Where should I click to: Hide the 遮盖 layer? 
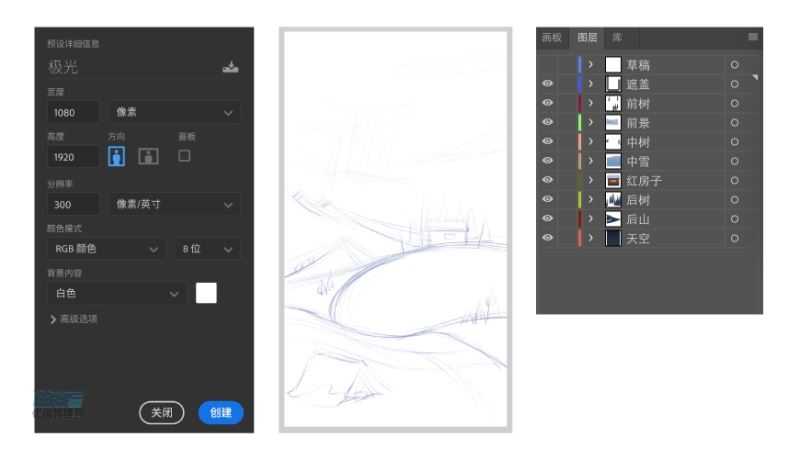pyautogui.click(x=548, y=84)
